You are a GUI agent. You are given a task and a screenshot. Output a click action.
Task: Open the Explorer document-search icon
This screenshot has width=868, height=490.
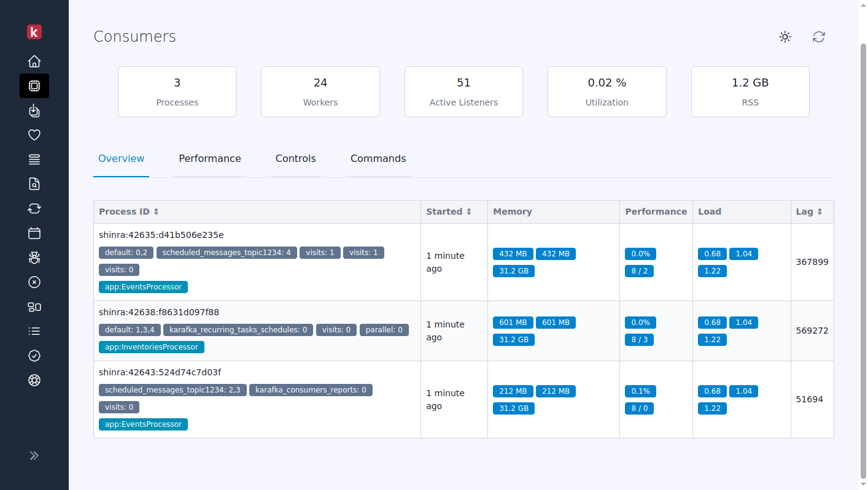[x=34, y=184]
